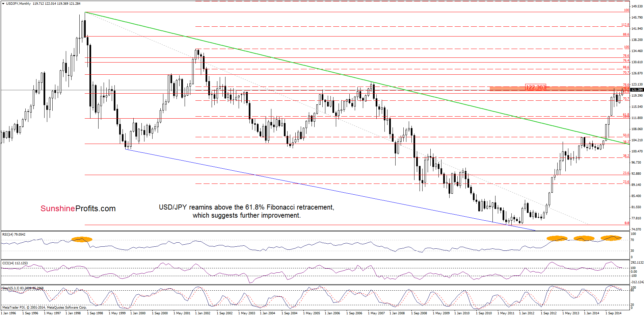Click the RSI(14) 79.0542 indicator label
644x316 pixels.
point(14,234)
